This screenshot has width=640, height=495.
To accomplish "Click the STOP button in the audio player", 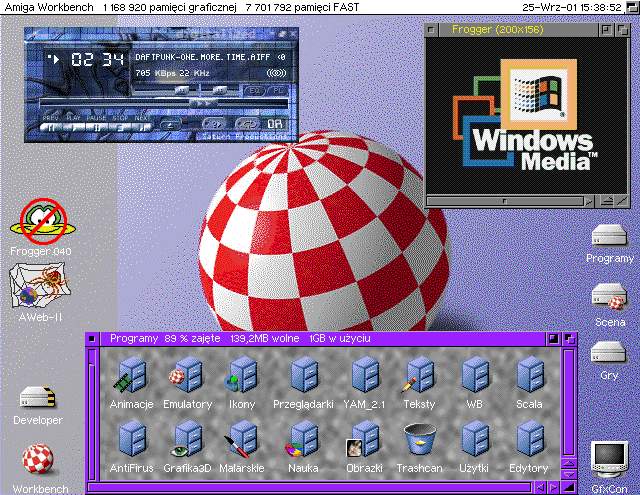I will [x=120, y=127].
